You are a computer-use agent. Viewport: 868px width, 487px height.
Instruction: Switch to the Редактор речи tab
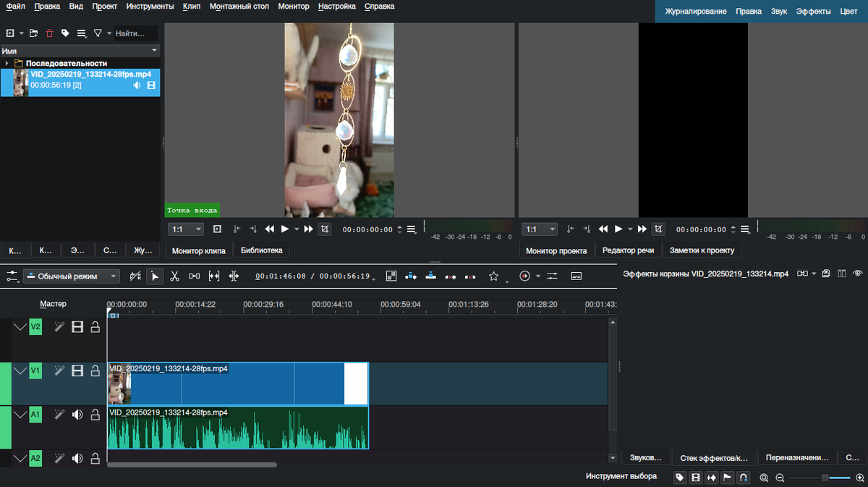pyautogui.click(x=629, y=250)
